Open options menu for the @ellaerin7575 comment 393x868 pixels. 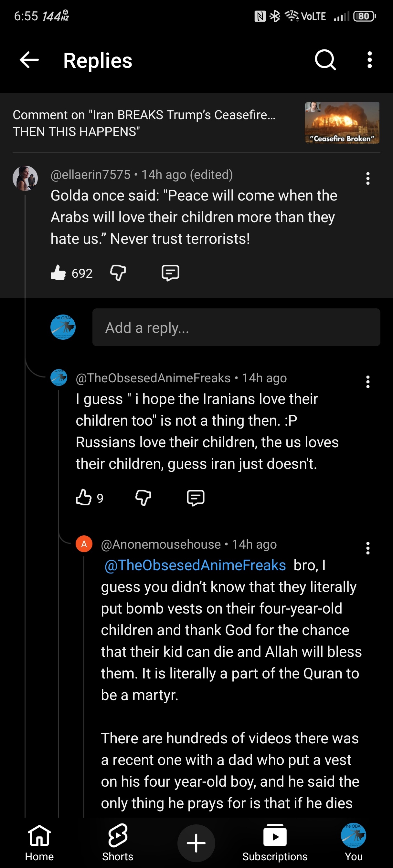pos(368,178)
